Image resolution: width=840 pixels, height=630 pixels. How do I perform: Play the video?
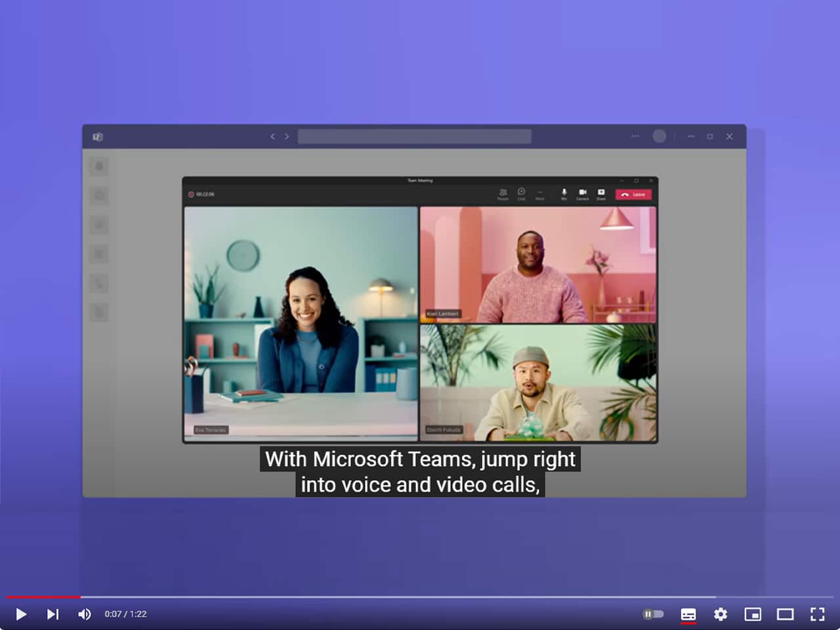[20, 614]
